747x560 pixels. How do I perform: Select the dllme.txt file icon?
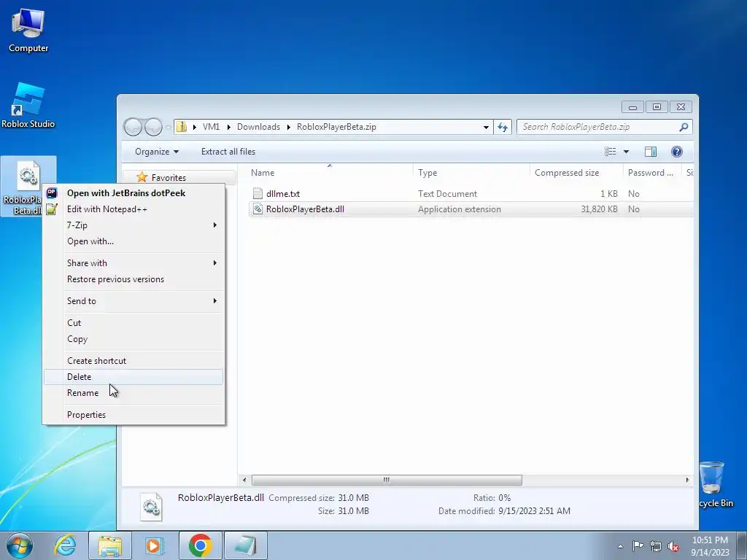(258, 193)
